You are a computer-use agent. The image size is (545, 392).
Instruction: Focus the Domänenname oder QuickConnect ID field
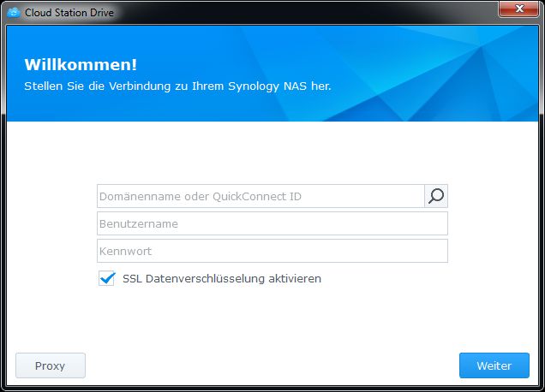pos(261,196)
